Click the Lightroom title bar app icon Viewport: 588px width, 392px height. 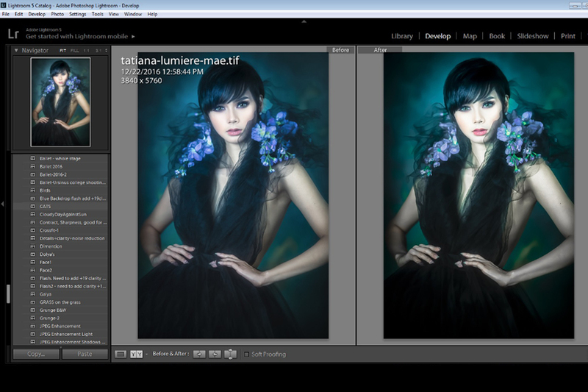tap(4, 5)
